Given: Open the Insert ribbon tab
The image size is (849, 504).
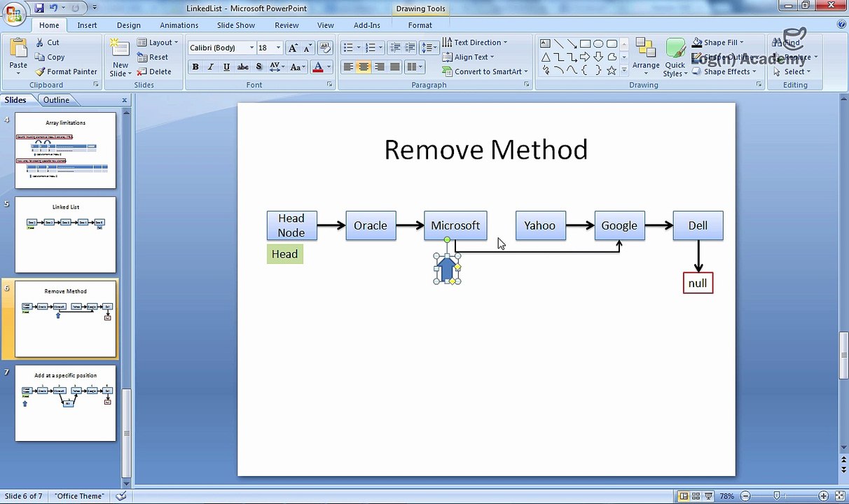Looking at the screenshot, I should point(87,25).
